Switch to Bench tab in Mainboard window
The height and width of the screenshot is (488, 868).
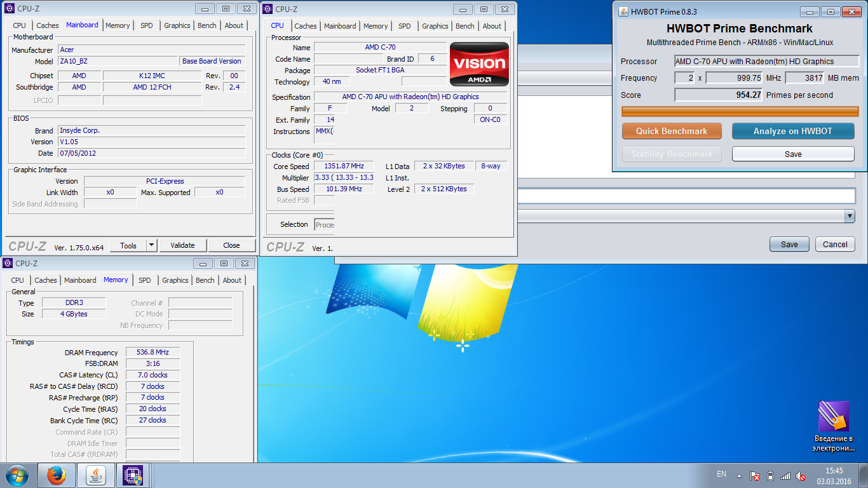207,25
